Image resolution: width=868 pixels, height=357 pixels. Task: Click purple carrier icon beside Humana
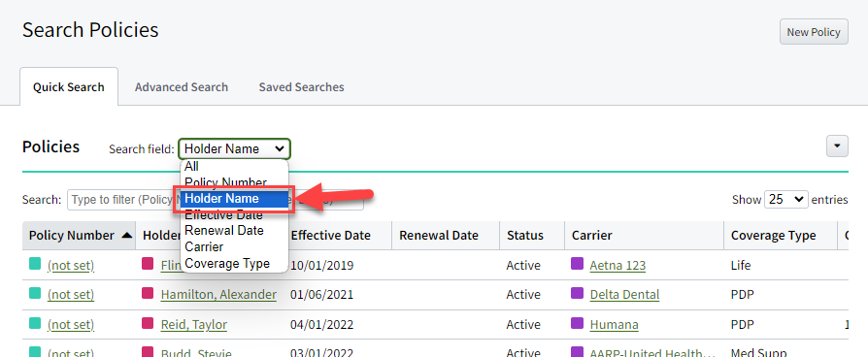(577, 323)
